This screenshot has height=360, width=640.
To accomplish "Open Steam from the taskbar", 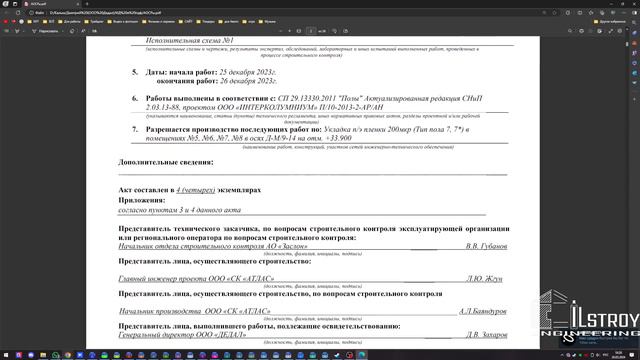I will tap(337, 355).
